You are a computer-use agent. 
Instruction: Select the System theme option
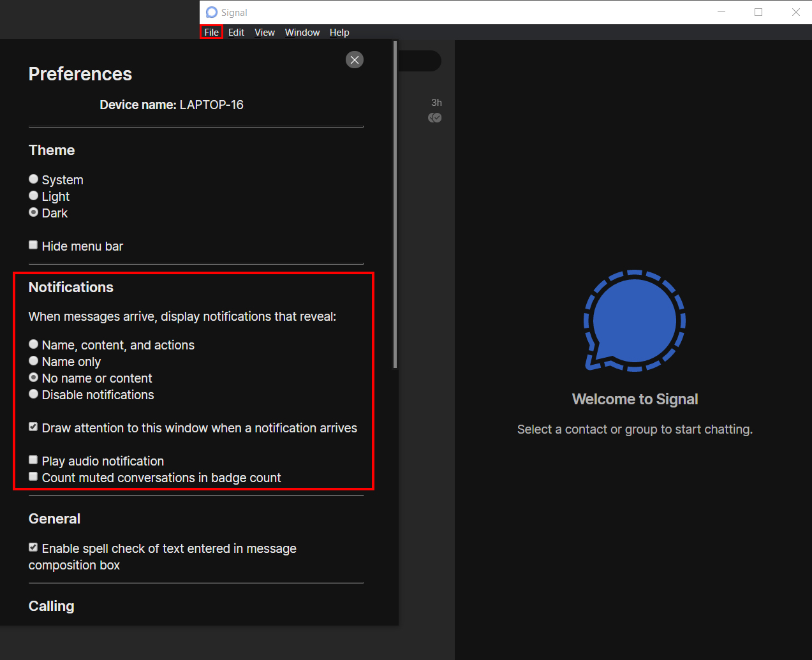33,179
